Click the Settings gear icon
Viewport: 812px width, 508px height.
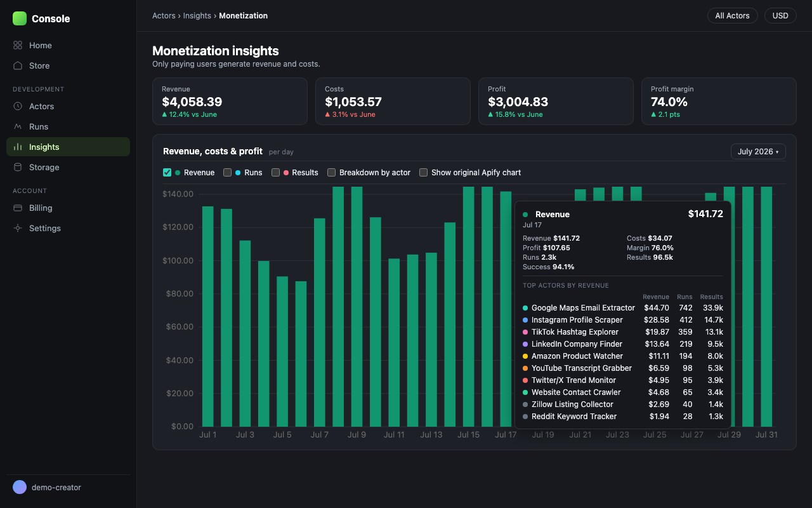coord(18,228)
